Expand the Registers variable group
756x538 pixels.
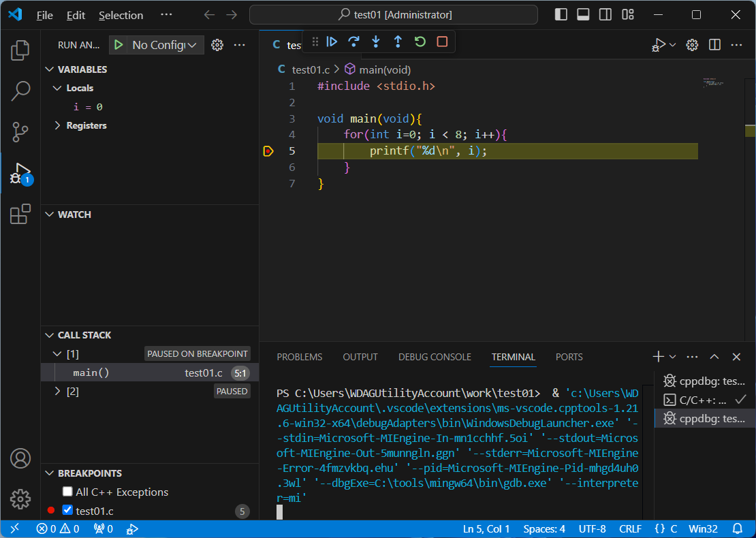[x=58, y=125]
